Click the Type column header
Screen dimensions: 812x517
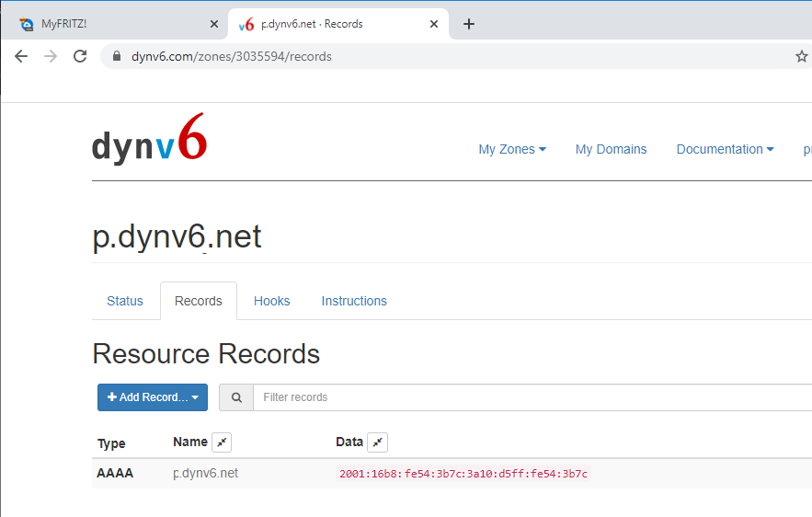[111, 443]
